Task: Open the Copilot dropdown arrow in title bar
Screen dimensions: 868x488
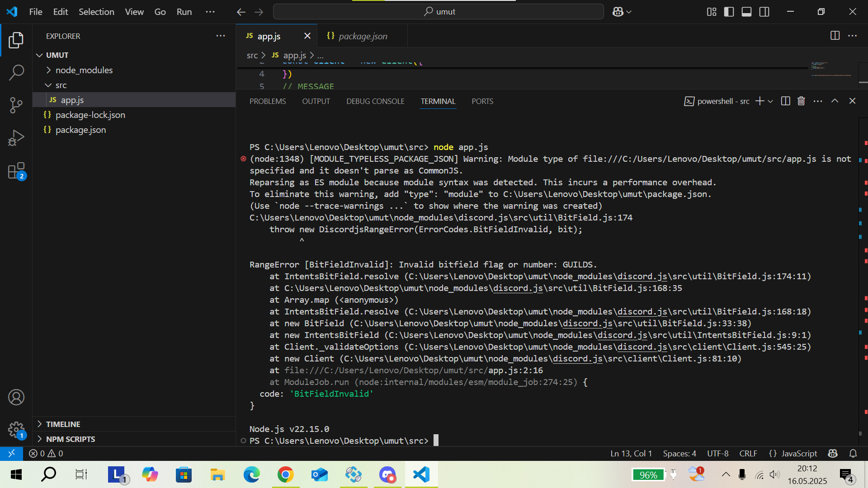Action: [x=629, y=12]
